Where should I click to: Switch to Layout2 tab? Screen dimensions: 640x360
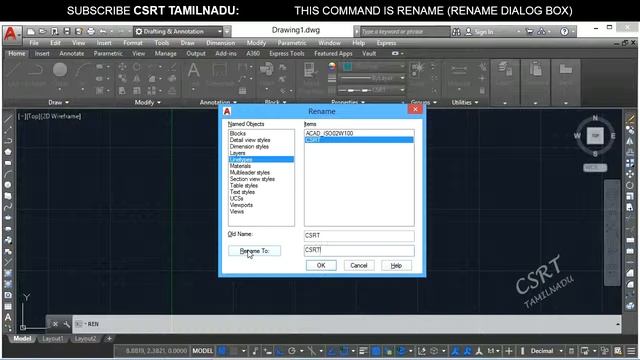(x=85, y=339)
